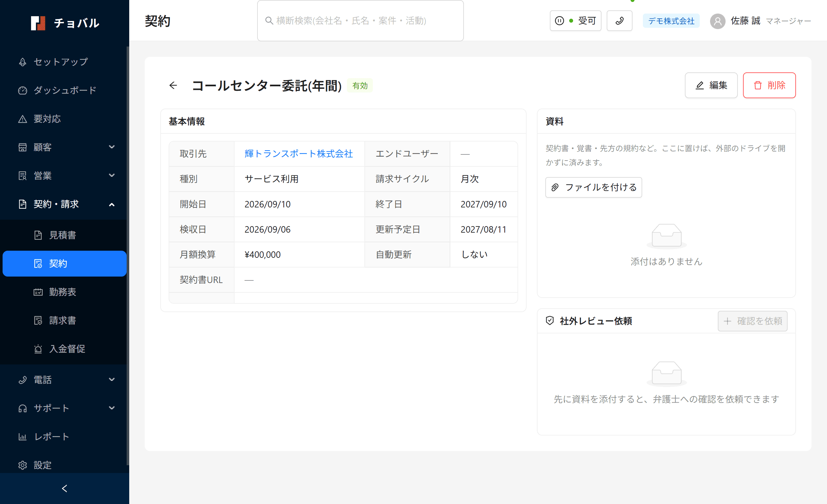Open 佐藤 誠 user menu
The height and width of the screenshot is (504, 827).
(x=760, y=21)
